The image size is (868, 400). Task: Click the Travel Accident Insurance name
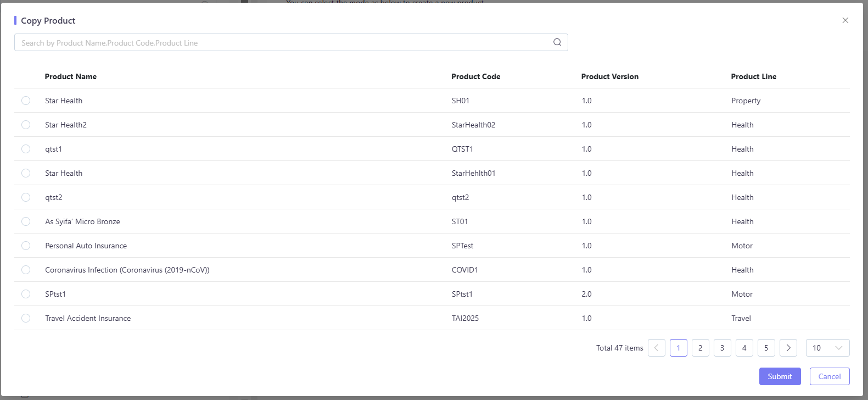click(x=88, y=318)
